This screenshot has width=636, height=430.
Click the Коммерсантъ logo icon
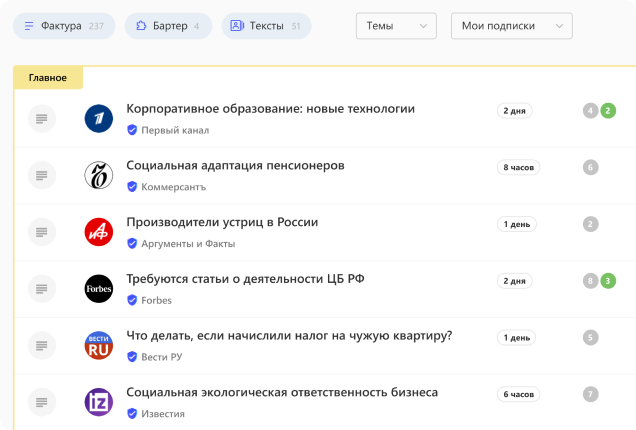(x=99, y=175)
